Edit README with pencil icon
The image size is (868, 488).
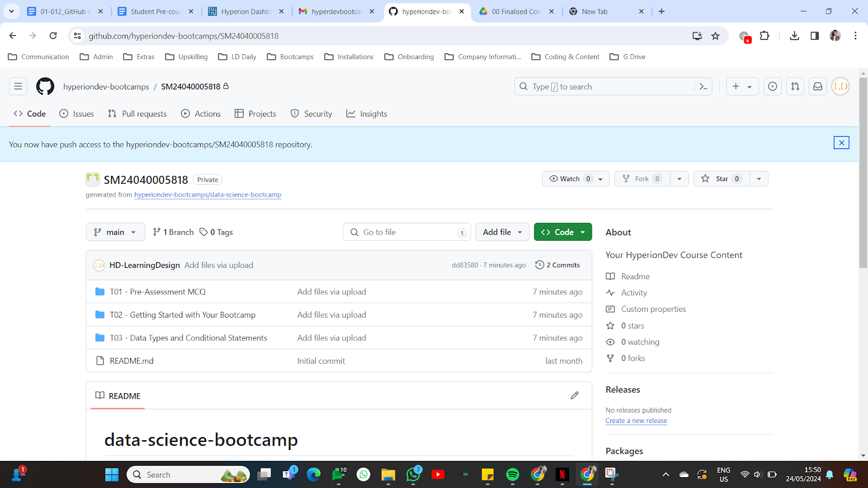click(575, 396)
